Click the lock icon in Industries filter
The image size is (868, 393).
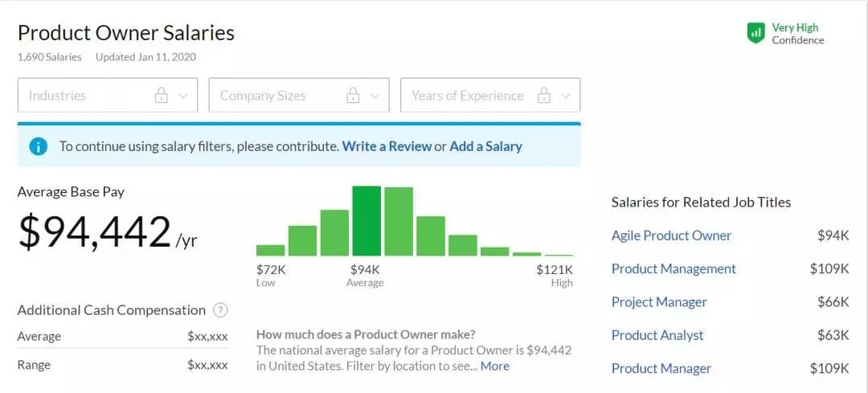[x=162, y=96]
